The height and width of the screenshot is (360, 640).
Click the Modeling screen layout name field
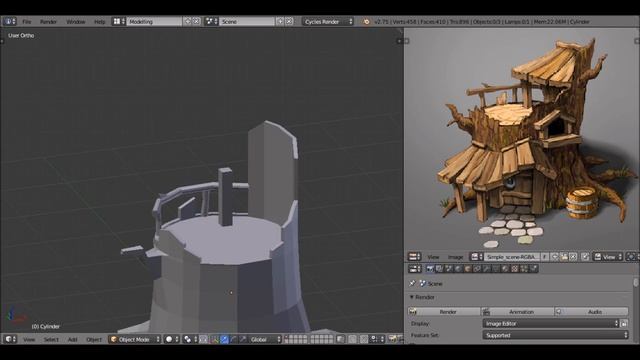pos(154,21)
